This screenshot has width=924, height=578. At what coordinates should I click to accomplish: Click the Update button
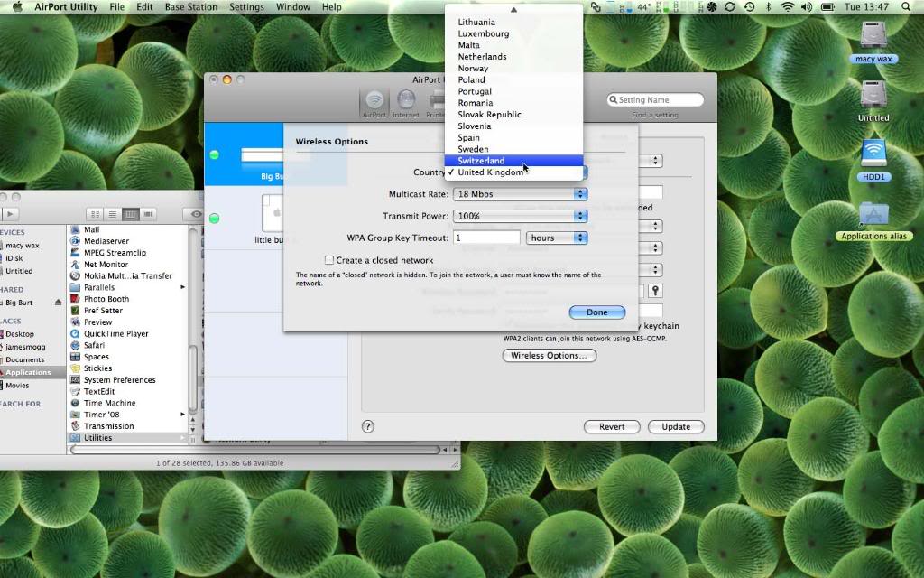click(x=676, y=426)
